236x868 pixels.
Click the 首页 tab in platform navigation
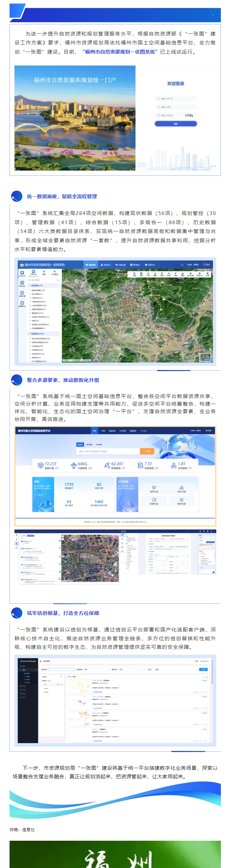pos(94,431)
